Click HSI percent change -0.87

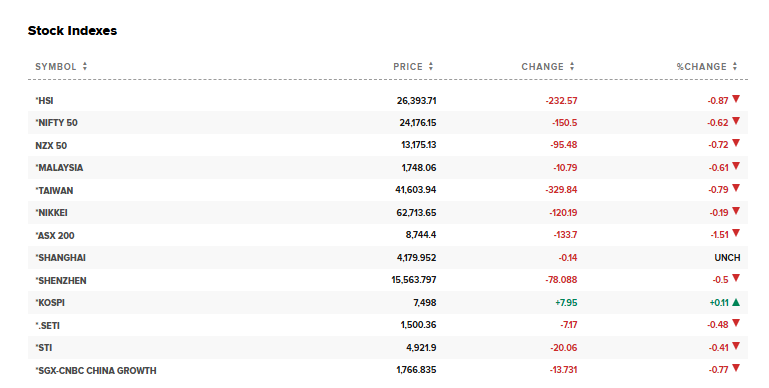(x=718, y=101)
